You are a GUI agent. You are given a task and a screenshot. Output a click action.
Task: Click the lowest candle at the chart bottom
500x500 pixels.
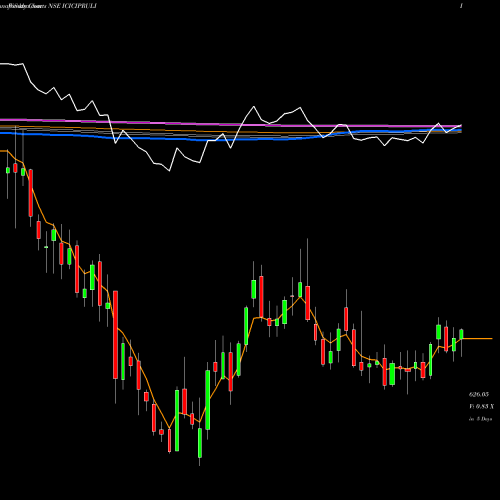tap(200, 443)
